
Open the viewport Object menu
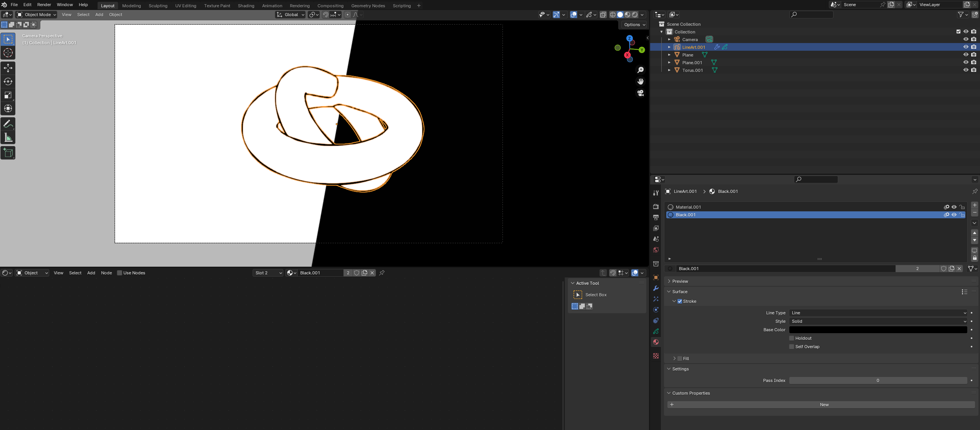coord(115,15)
